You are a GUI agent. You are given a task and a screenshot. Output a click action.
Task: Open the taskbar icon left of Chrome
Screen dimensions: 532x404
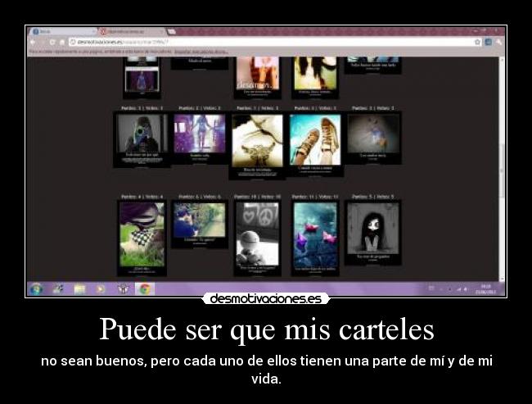tap(123, 289)
